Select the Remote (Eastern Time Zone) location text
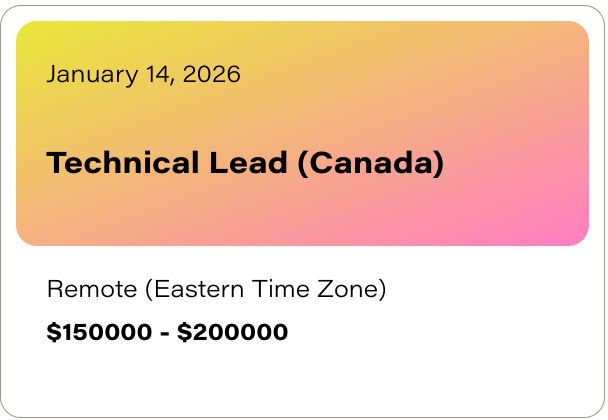Image resolution: width=608 pixels, height=420 pixels. point(216,289)
